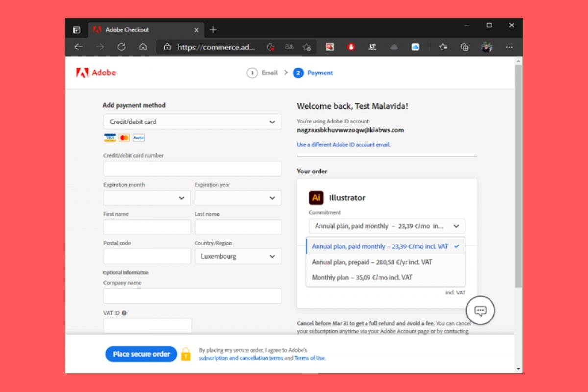Open the Collections panel
This screenshot has width=588, height=392.
(465, 47)
